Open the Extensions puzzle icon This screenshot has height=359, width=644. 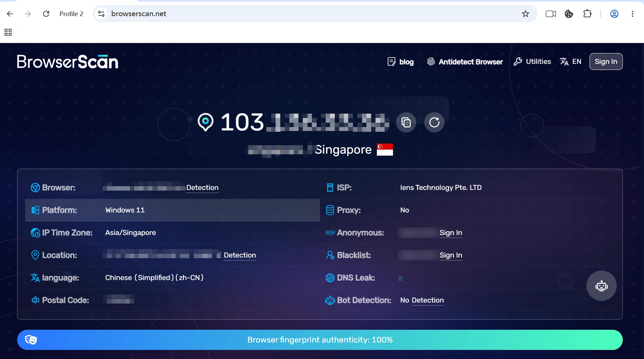click(x=587, y=14)
